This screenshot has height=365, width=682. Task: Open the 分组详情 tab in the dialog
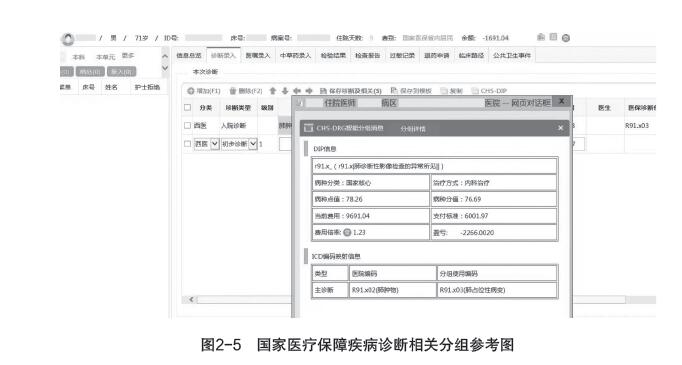[413, 129]
